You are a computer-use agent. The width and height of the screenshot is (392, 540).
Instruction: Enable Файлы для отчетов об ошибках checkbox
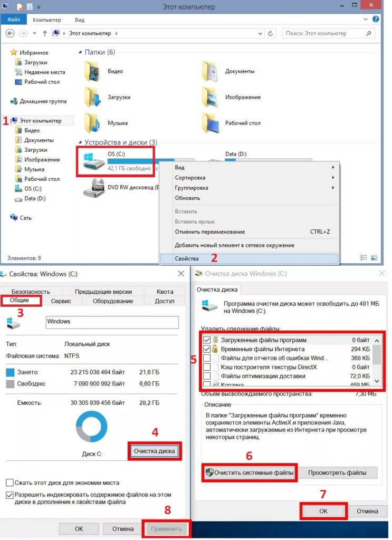tap(207, 358)
